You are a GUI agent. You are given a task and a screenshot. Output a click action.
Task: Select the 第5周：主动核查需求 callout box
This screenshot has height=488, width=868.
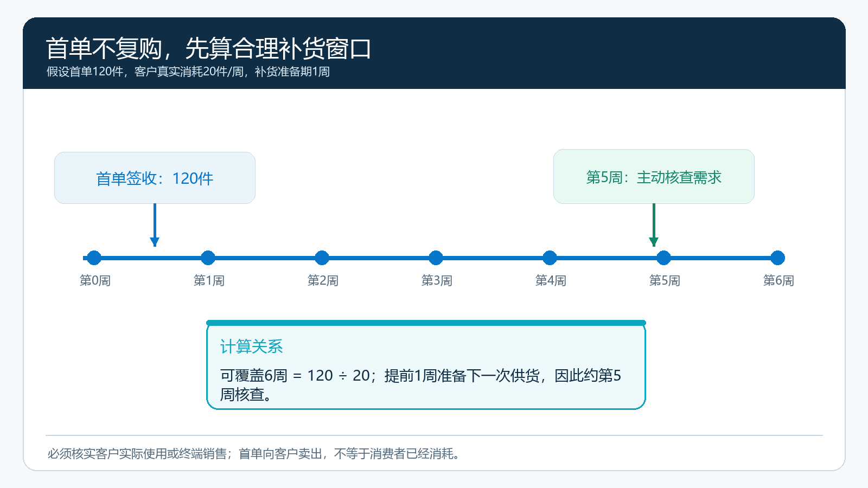tap(654, 177)
